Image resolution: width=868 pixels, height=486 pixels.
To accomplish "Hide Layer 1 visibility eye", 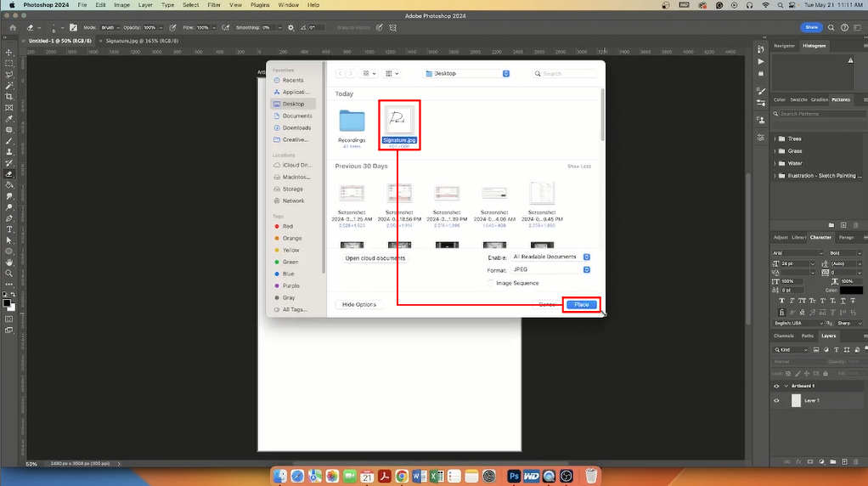I will [776, 401].
